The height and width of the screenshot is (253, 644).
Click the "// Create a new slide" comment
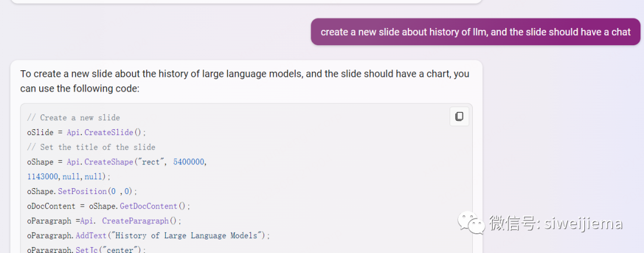click(x=73, y=118)
